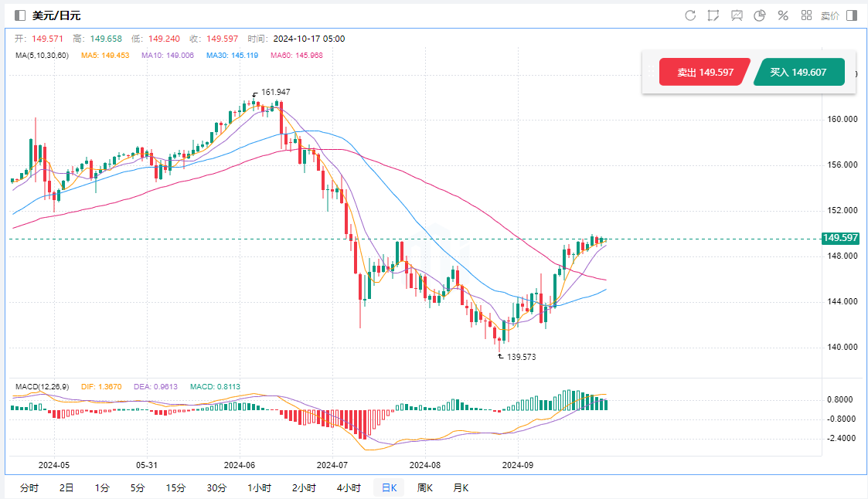Image resolution: width=868 pixels, height=499 pixels.
Task: Toggle the right side panel icon
Action: [x=851, y=15]
